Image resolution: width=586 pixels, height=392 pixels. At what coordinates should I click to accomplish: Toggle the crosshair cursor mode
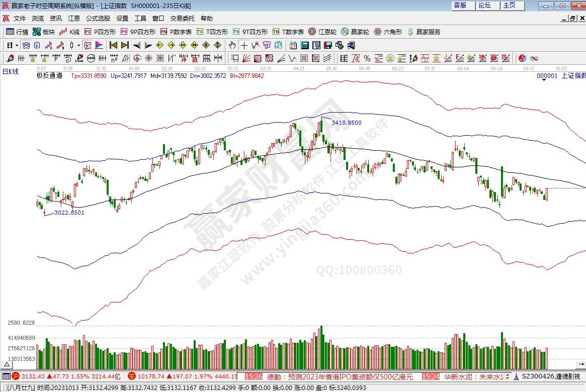point(244,45)
